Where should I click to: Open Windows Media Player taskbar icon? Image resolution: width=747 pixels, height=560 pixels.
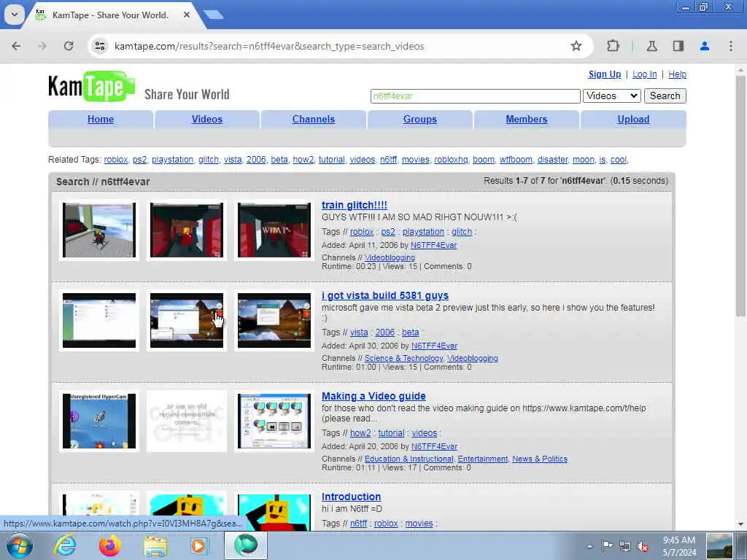(x=199, y=545)
